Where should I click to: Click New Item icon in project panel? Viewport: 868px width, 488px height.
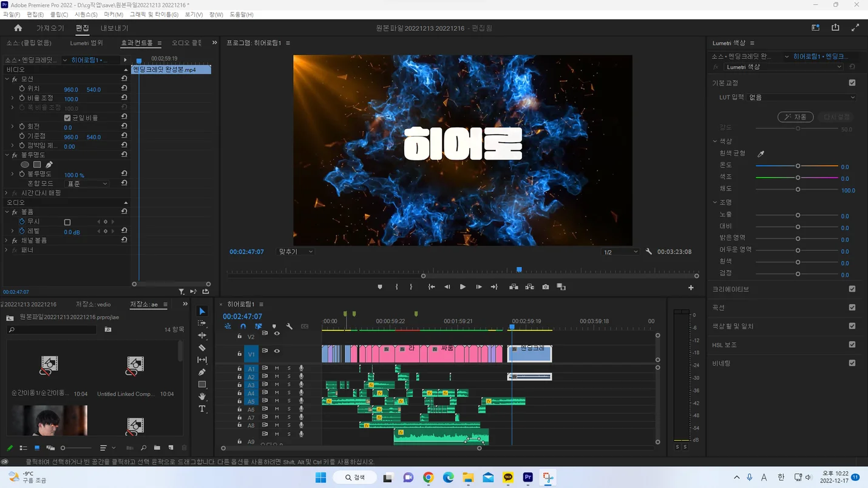(171, 448)
